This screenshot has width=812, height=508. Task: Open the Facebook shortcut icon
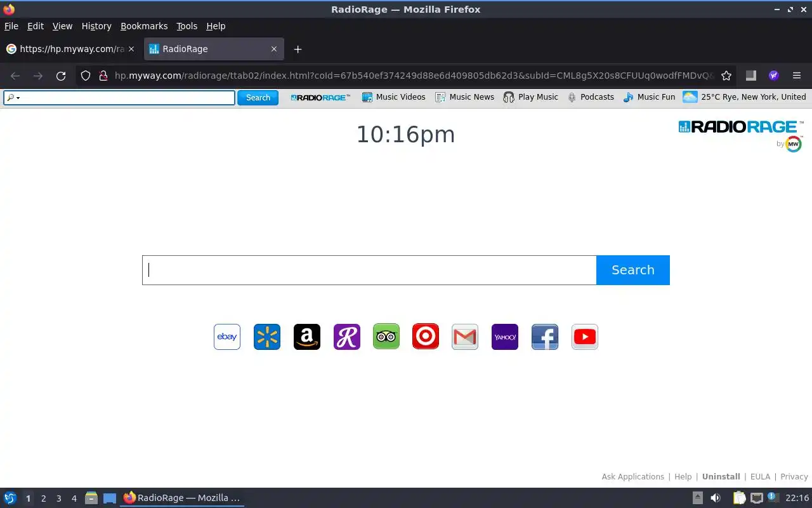(x=545, y=337)
